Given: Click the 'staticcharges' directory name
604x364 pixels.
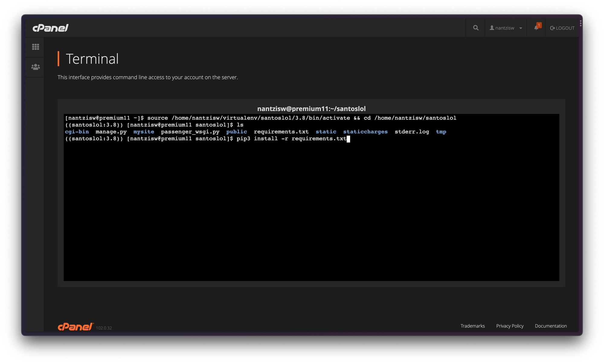Looking at the screenshot, I should 365,132.
